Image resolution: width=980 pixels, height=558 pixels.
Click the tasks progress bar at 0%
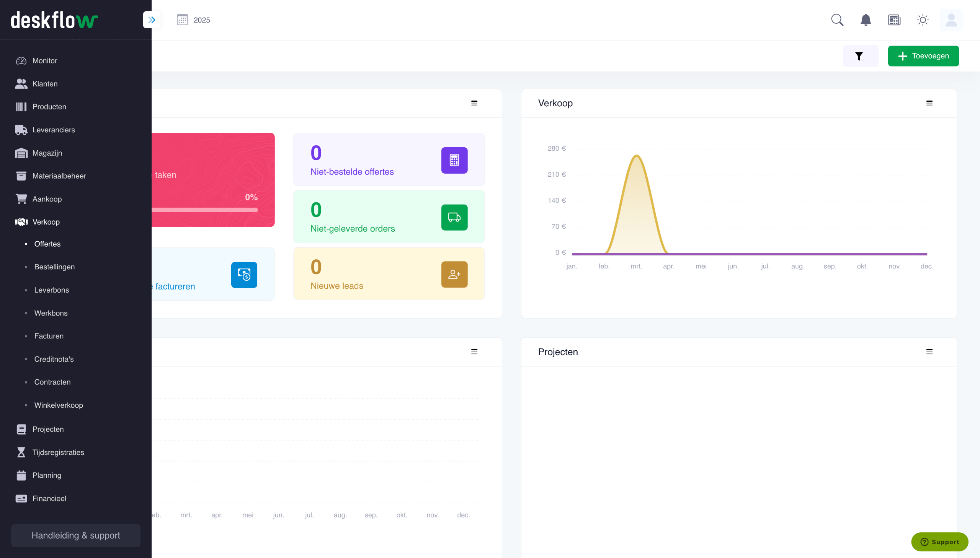[204, 210]
